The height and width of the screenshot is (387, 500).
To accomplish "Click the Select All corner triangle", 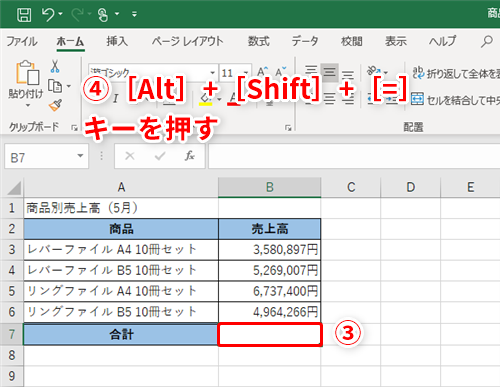I will 14,188.
